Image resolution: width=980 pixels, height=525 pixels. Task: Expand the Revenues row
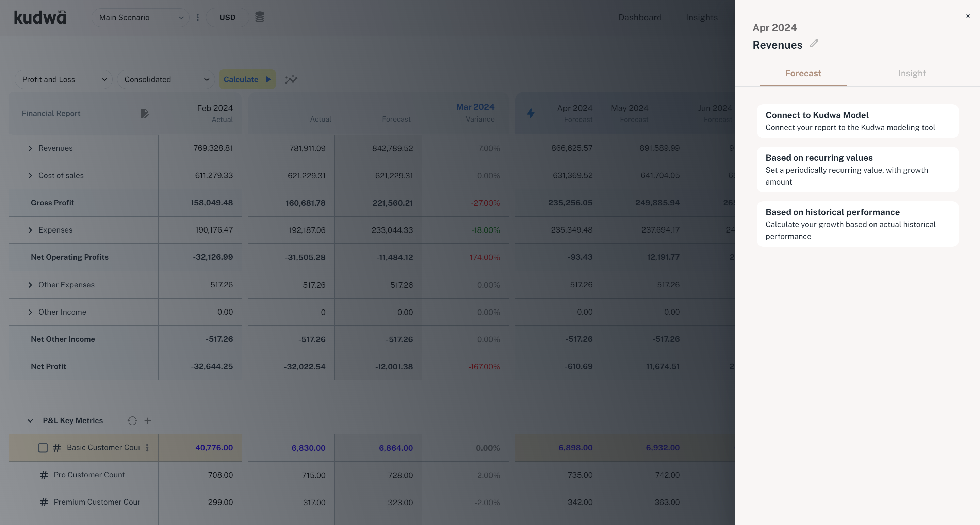[x=30, y=148]
